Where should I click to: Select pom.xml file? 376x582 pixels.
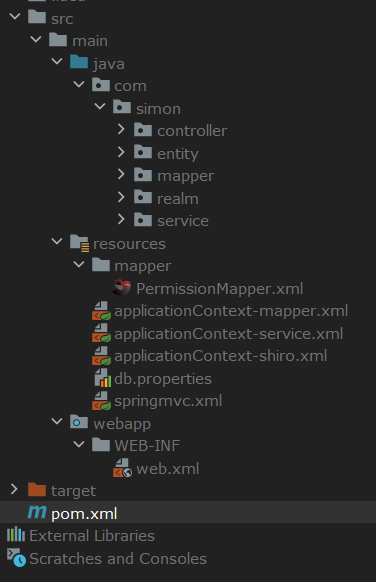[x=188, y=513]
